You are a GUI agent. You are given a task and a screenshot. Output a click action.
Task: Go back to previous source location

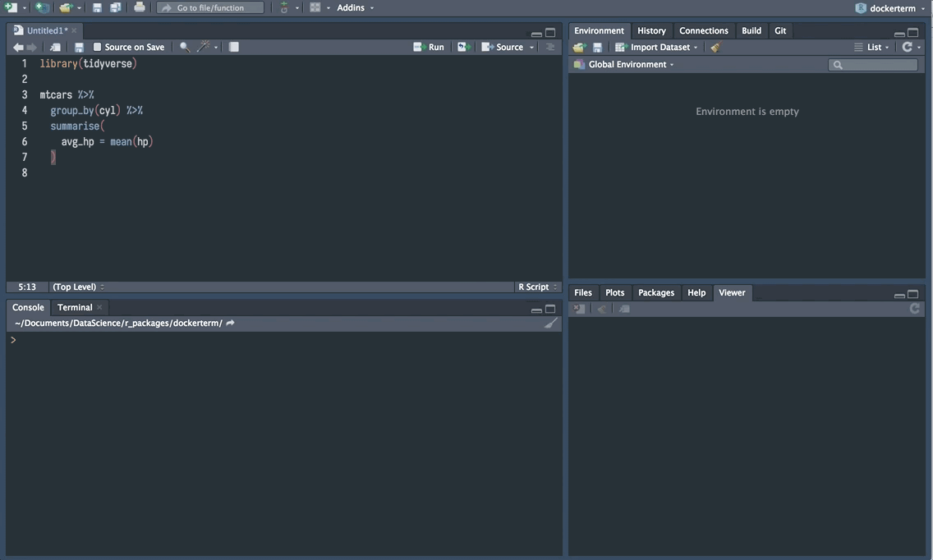[x=18, y=47]
